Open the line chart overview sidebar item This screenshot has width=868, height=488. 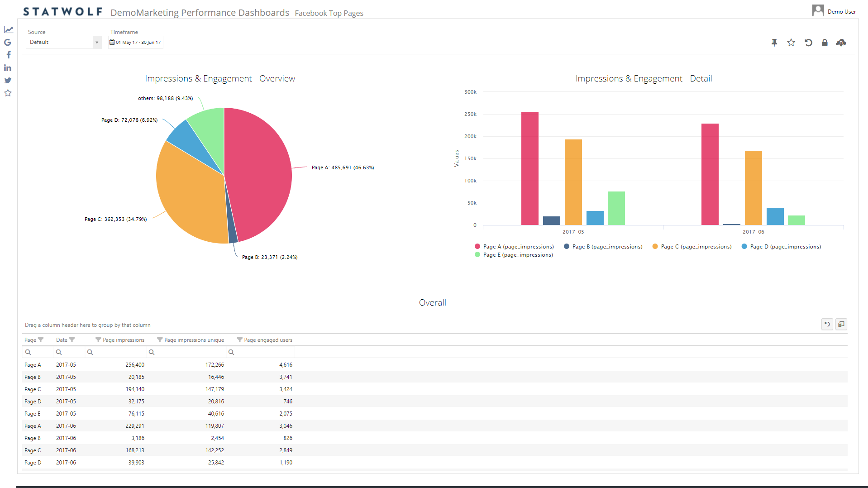coord(8,30)
